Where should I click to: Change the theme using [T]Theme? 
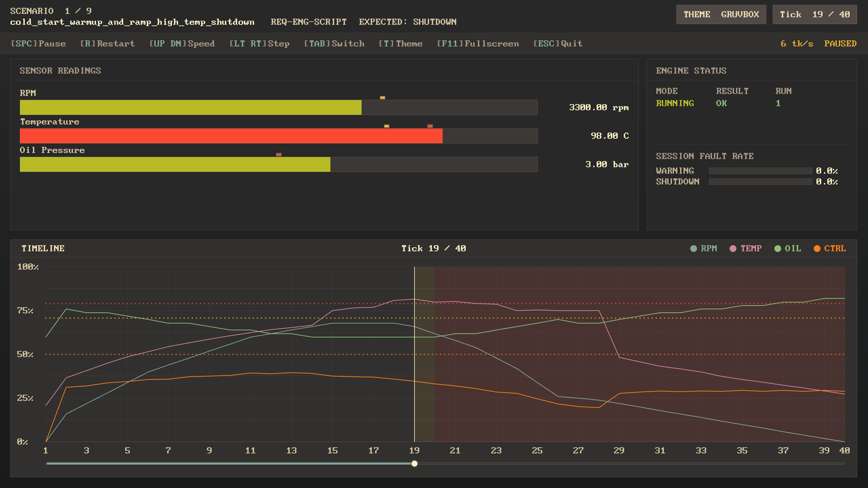tap(400, 44)
